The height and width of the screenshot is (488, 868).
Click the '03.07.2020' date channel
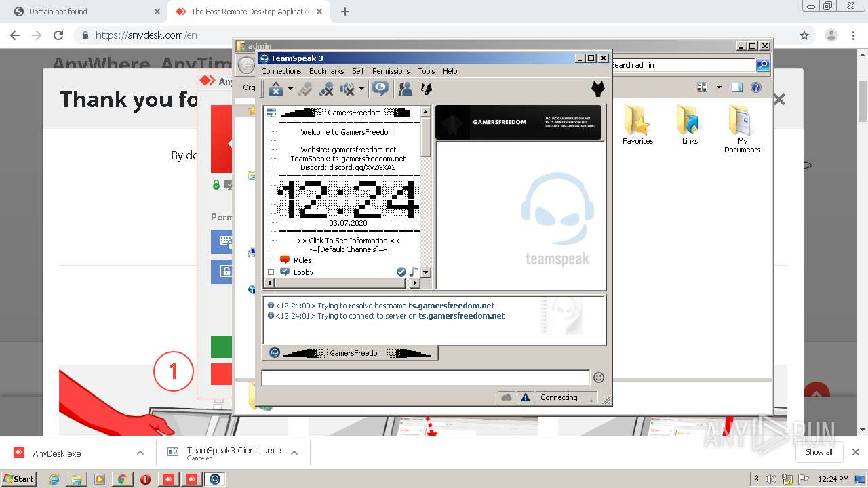pyautogui.click(x=348, y=223)
